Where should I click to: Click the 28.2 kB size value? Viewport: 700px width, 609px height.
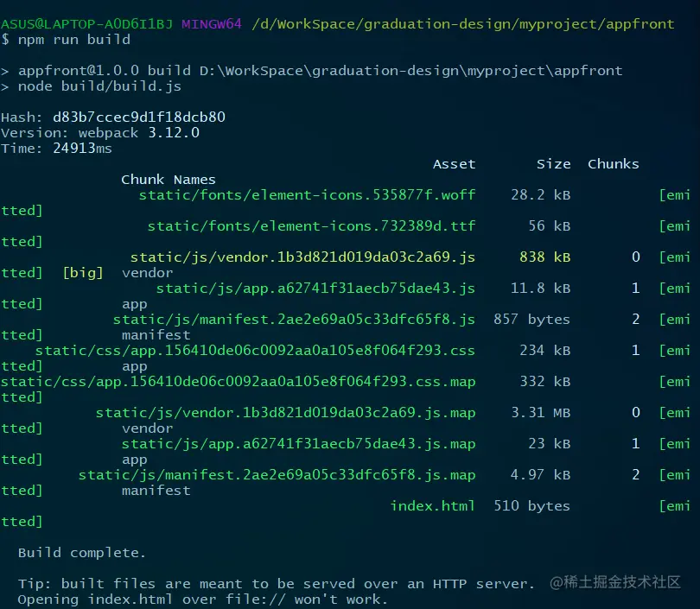[541, 195]
